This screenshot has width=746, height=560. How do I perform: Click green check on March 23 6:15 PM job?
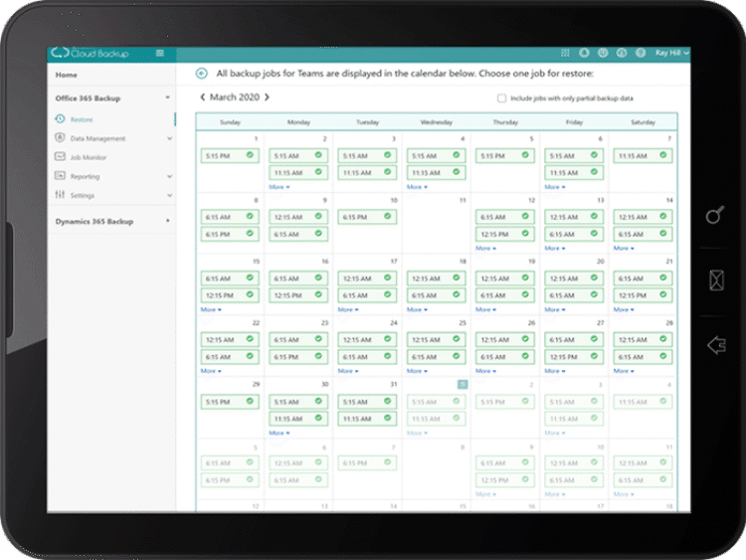click(318, 356)
